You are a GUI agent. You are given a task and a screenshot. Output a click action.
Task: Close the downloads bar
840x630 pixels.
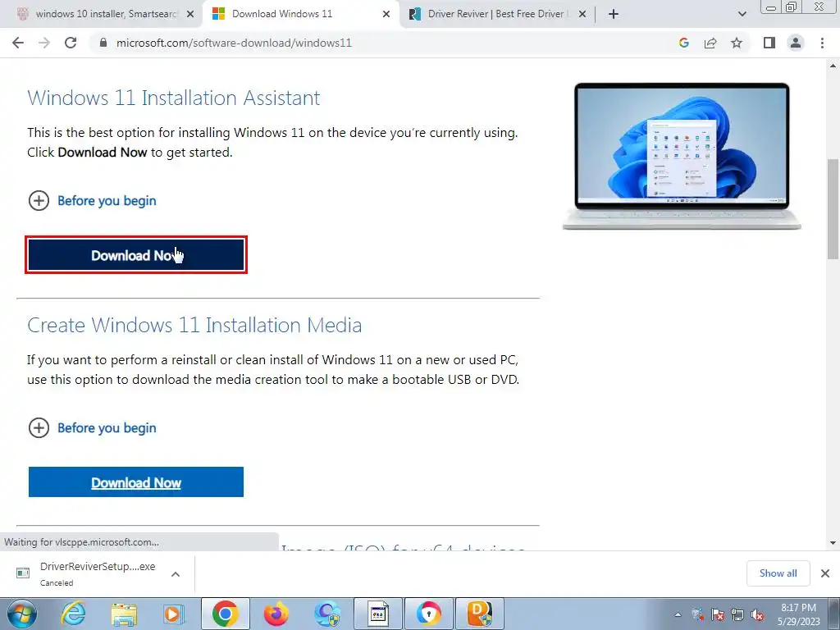point(825,573)
